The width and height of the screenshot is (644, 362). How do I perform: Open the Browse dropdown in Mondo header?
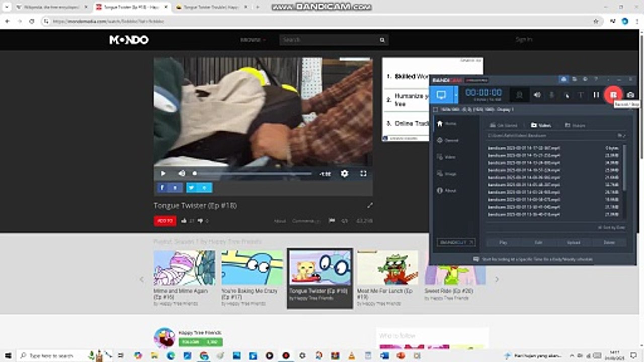[253, 40]
